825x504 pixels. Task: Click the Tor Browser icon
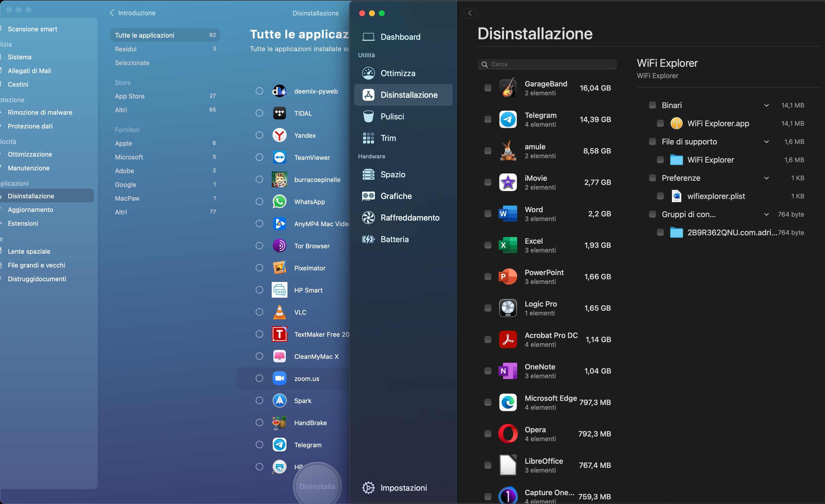coord(279,246)
